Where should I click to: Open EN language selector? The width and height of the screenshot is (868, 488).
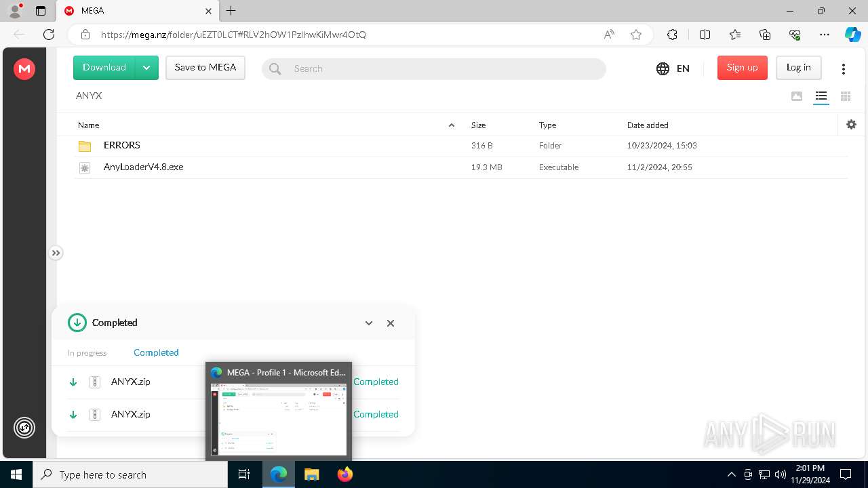(x=673, y=68)
